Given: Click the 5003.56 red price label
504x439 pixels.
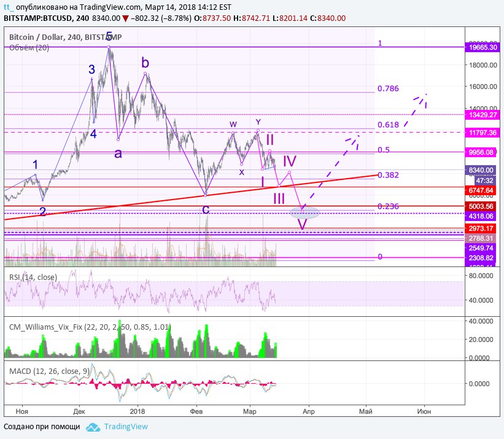Looking at the screenshot, I should [x=481, y=206].
